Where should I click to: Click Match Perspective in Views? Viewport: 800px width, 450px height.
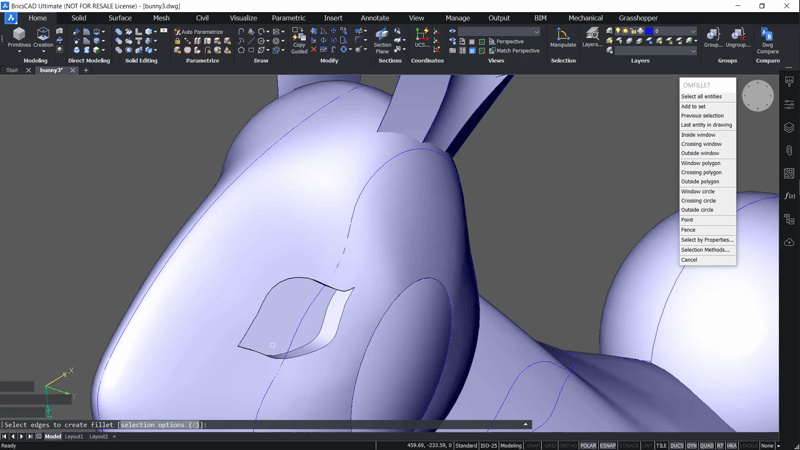pyautogui.click(x=514, y=51)
